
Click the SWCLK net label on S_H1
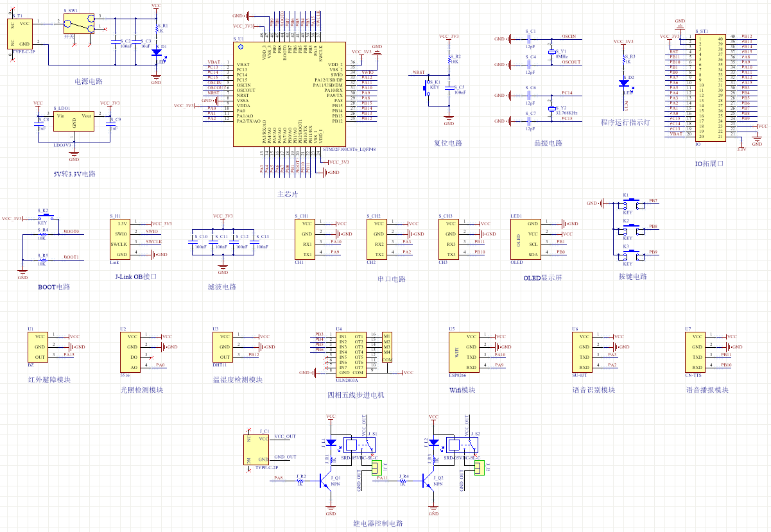point(154,241)
